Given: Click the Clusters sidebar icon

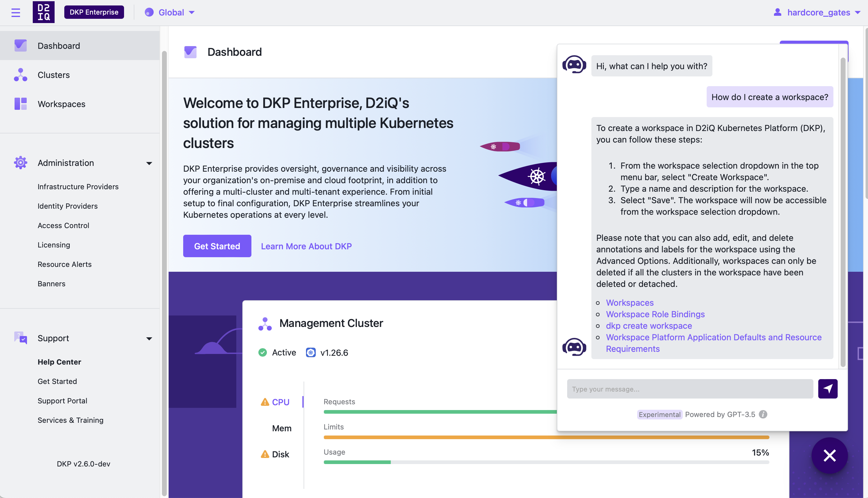Looking at the screenshot, I should (x=21, y=75).
